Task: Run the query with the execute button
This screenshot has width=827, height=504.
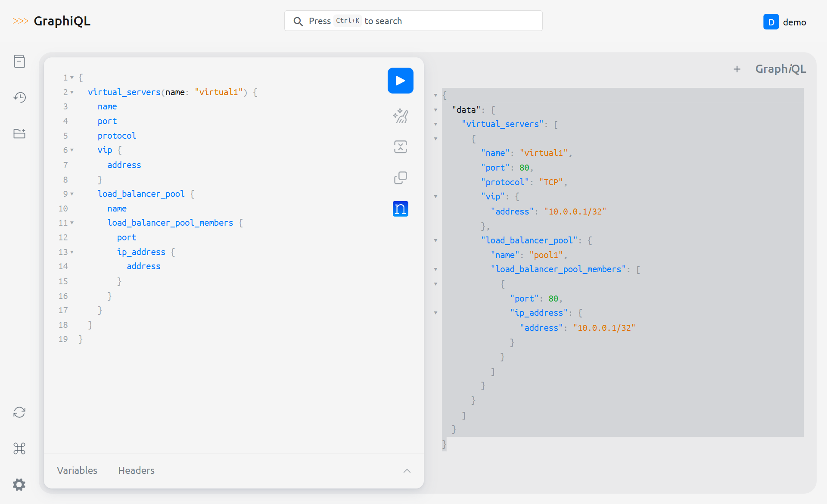Action: (x=400, y=81)
